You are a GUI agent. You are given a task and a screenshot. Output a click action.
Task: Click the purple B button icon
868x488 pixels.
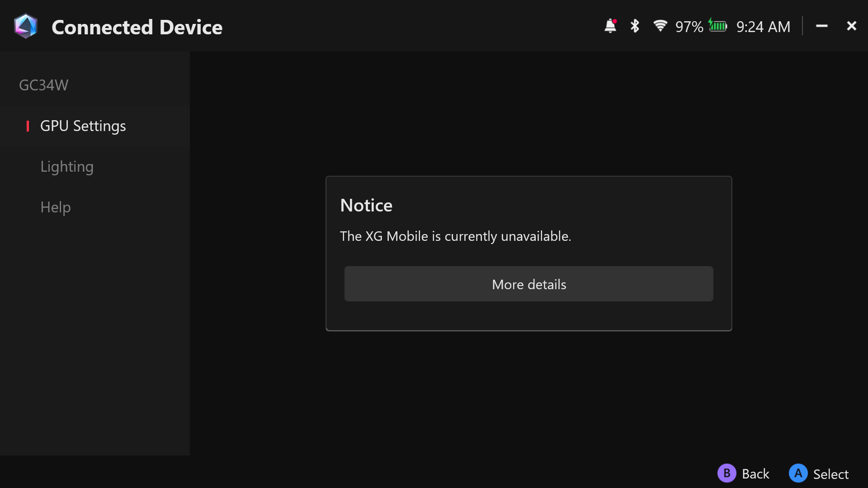[x=726, y=473]
